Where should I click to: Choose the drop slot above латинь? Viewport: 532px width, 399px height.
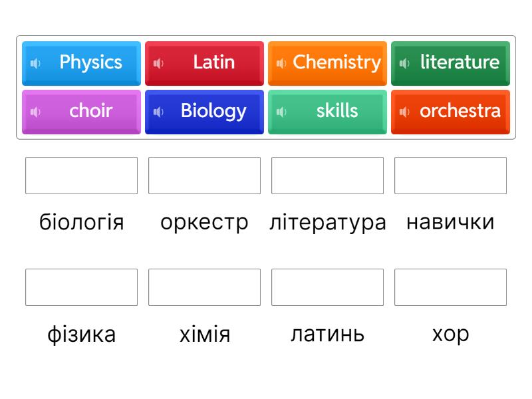(x=327, y=287)
